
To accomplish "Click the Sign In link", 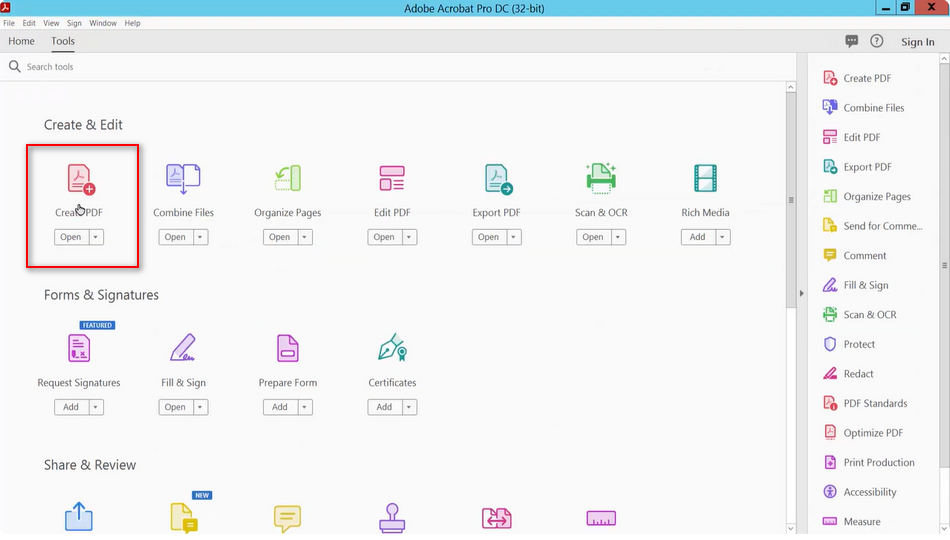I will pyautogui.click(x=917, y=42).
